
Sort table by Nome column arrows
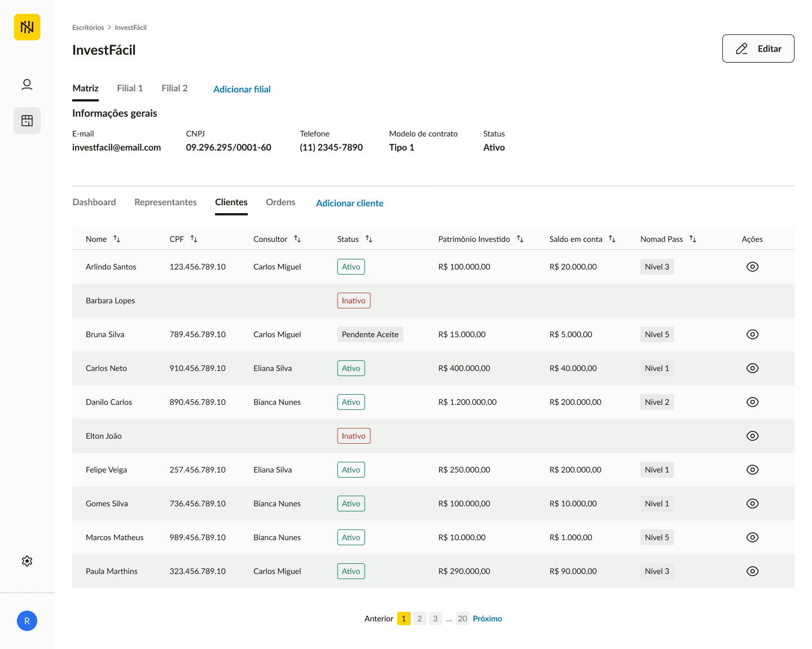pos(117,239)
